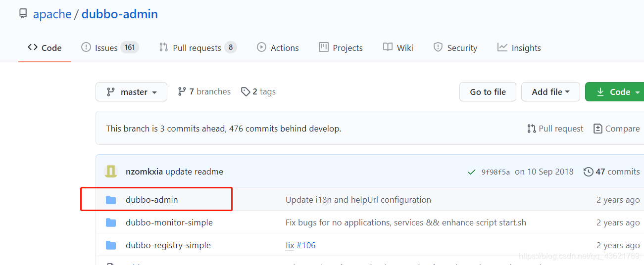Viewport: 644px width, 265px height.
Task: Open the Pull requests tab
Action: [x=198, y=48]
